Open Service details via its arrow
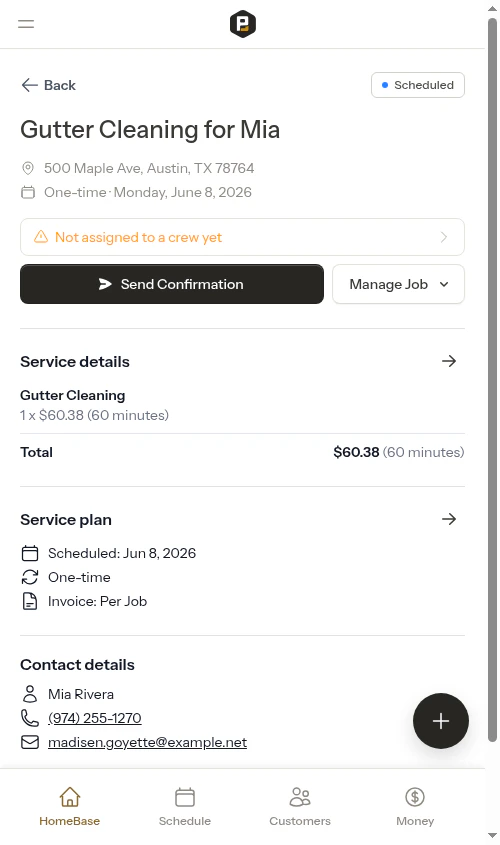This screenshot has height=845, width=500. click(x=449, y=361)
